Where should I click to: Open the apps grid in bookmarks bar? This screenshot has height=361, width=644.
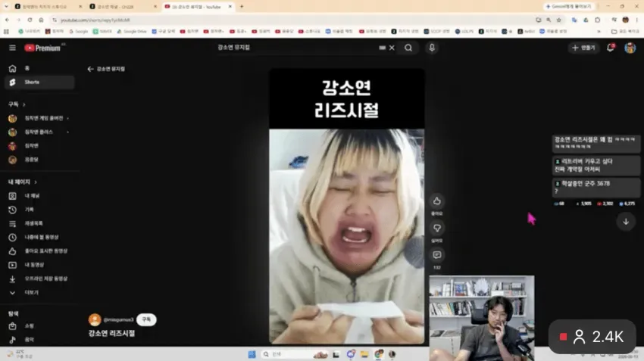6,31
